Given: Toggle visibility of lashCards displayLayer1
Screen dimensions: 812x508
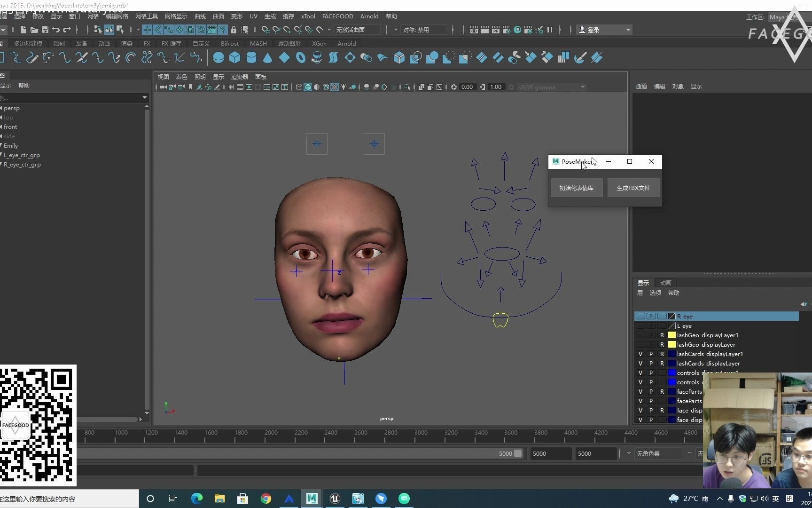Looking at the screenshot, I should coord(640,354).
